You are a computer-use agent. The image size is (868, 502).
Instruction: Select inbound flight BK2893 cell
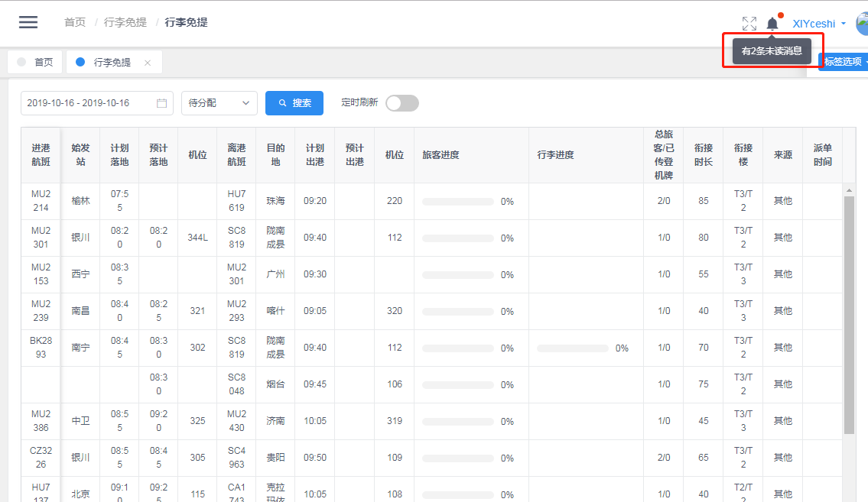[x=41, y=347]
